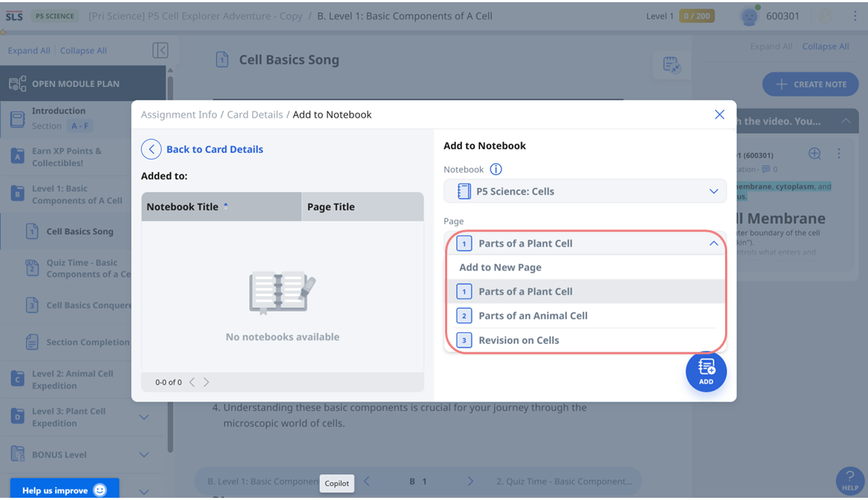Pick Revision on Cells page
868x500 pixels.
518,340
